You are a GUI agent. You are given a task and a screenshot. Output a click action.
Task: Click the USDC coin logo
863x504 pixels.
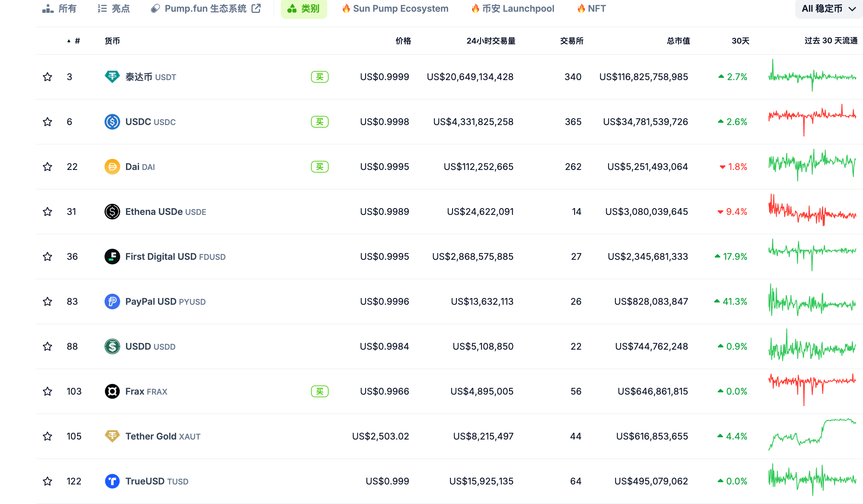tap(112, 122)
